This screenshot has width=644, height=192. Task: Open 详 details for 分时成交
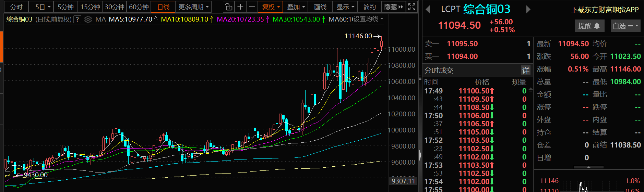coord(525,71)
